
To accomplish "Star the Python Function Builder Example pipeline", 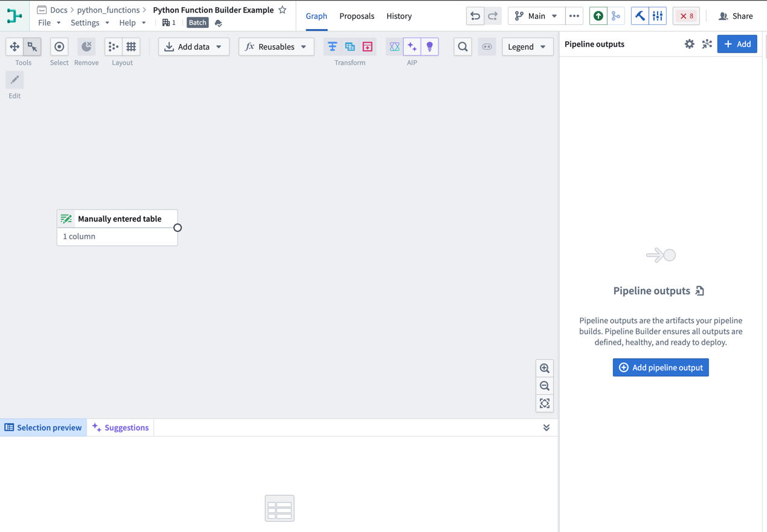I will [282, 10].
